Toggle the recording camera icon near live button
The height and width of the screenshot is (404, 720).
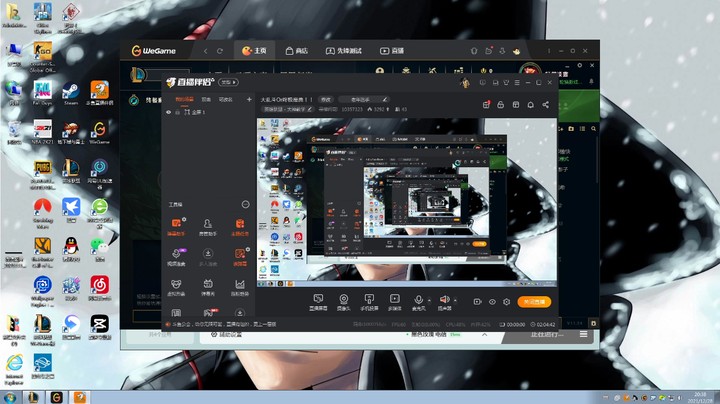click(x=477, y=302)
